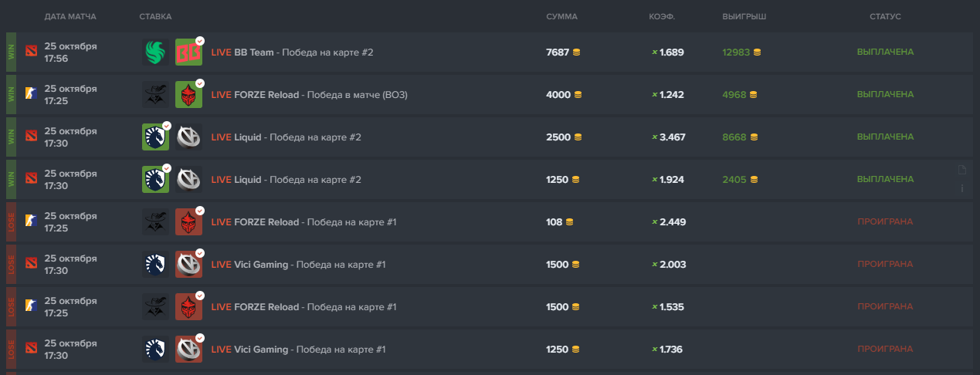Image resolution: width=980 pixels, height=375 pixels.
Task: Click the Vici Gaming logo in the x1.736 row
Action: tap(188, 350)
